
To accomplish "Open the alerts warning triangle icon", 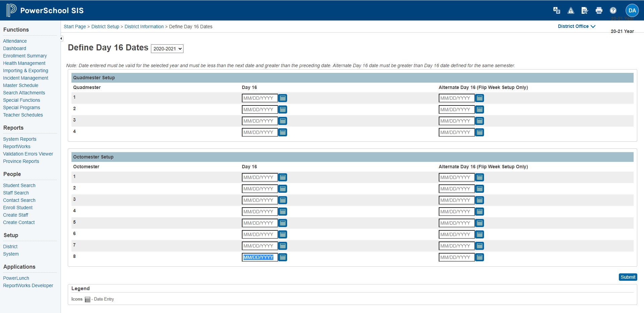I will pyautogui.click(x=571, y=10).
